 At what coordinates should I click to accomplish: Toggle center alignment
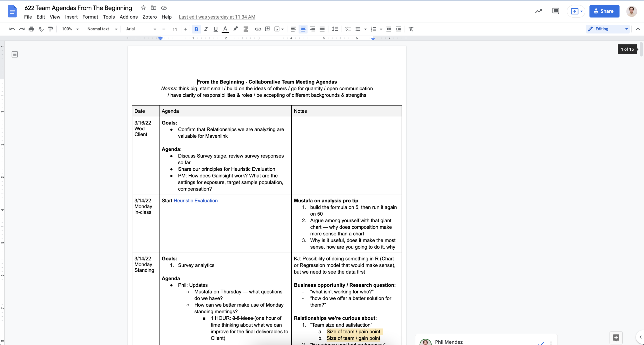pyautogui.click(x=303, y=29)
